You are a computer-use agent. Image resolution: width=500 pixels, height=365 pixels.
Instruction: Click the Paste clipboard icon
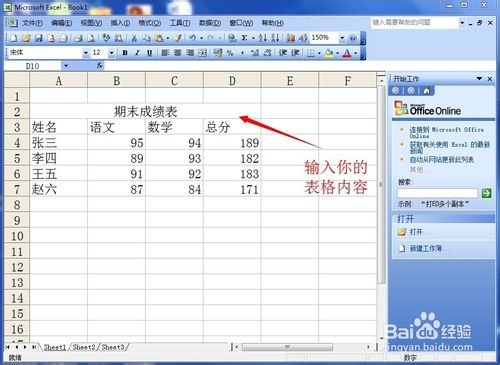159,38
